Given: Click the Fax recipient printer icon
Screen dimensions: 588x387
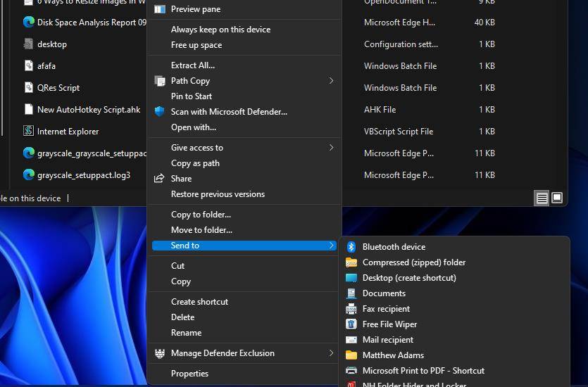Looking at the screenshot, I should [351, 309].
